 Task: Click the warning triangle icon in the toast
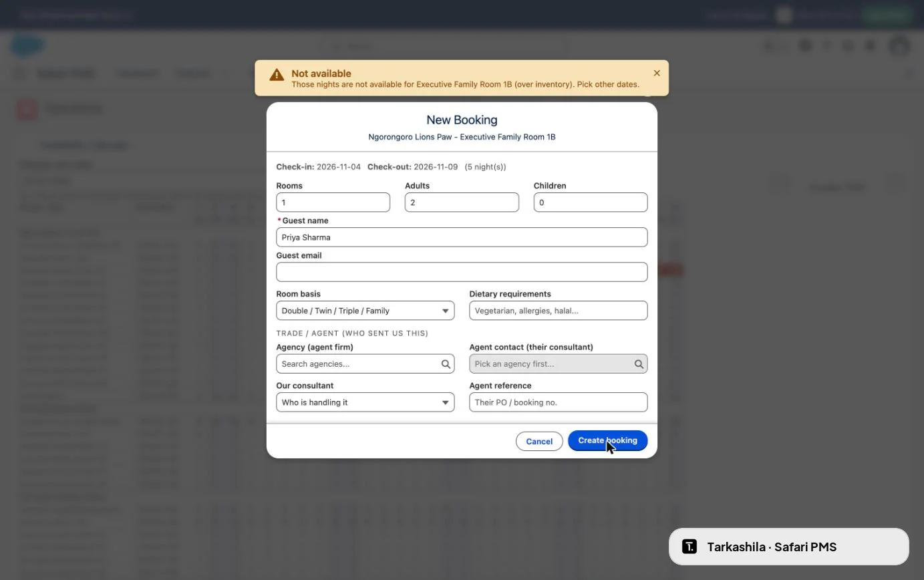(277, 75)
